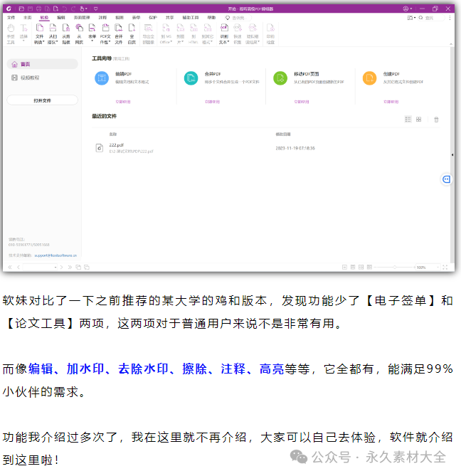Click the 打开文件 Open File button
The height and width of the screenshot is (476, 461).
pyautogui.click(x=42, y=100)
